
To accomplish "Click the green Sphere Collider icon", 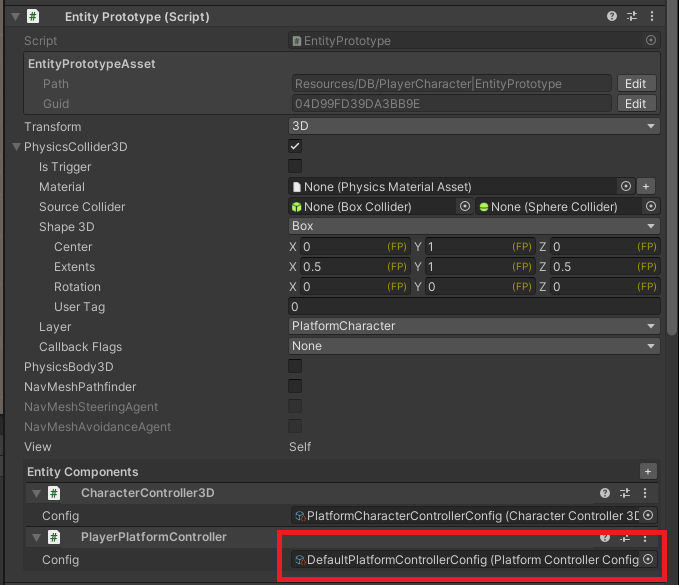I will pyautogui.click(x=484, y=207).
